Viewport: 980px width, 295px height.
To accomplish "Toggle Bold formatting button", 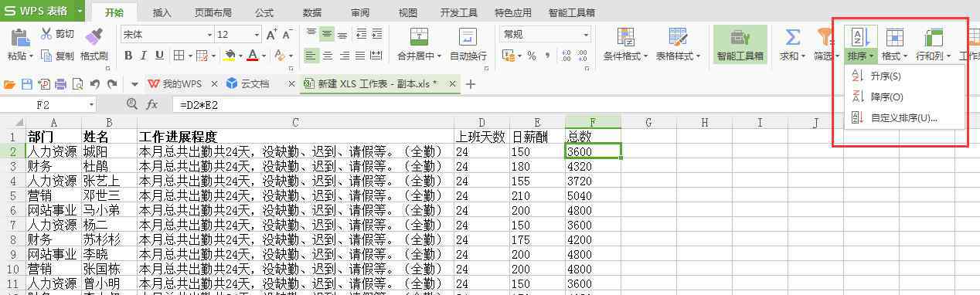I will (128, 56).
